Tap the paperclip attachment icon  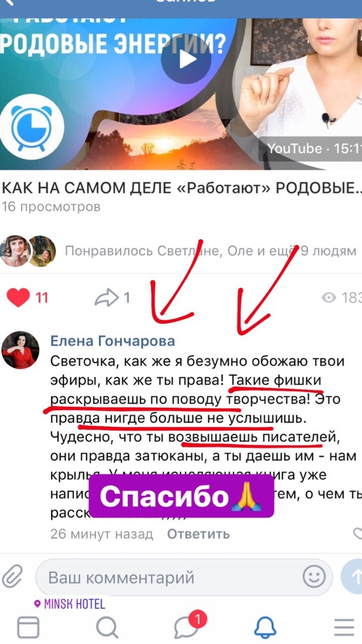pos(12,577)
